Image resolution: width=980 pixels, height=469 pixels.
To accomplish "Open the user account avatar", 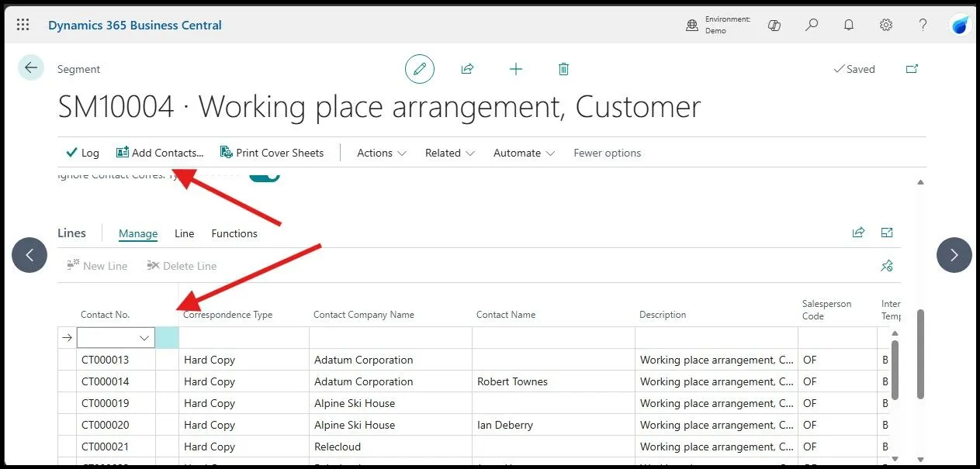I will click(x=960, y=25).
